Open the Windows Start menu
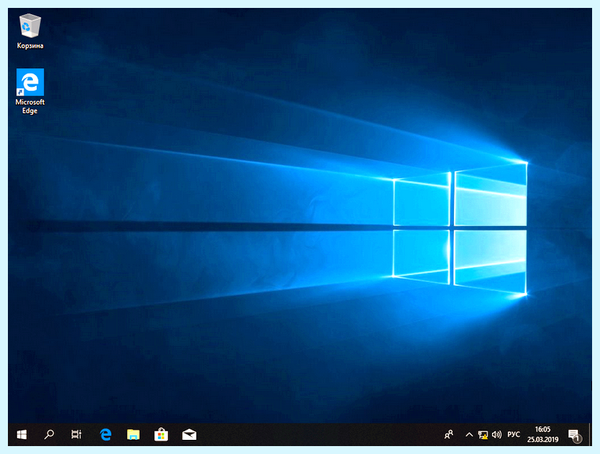Viewport: 600px width, 454px height. pyautogui.click(x=22, y=434)
